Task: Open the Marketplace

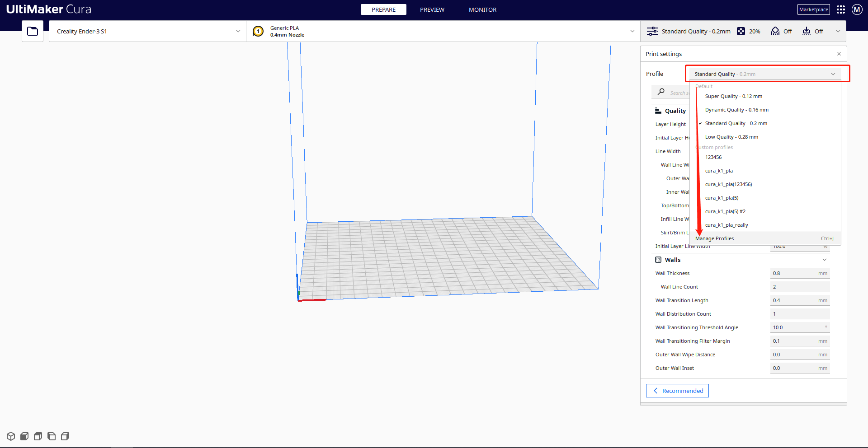Action: tap(813, 9)
